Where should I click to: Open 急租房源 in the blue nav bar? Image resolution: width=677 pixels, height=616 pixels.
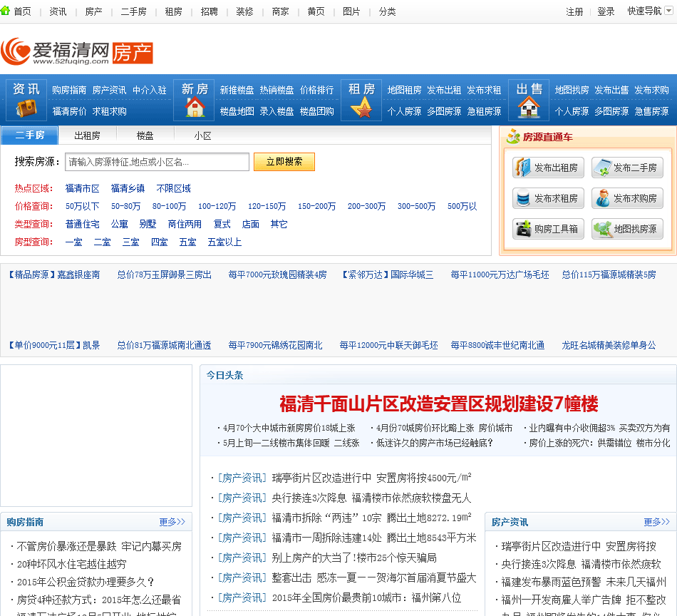[x=485, y=111]
